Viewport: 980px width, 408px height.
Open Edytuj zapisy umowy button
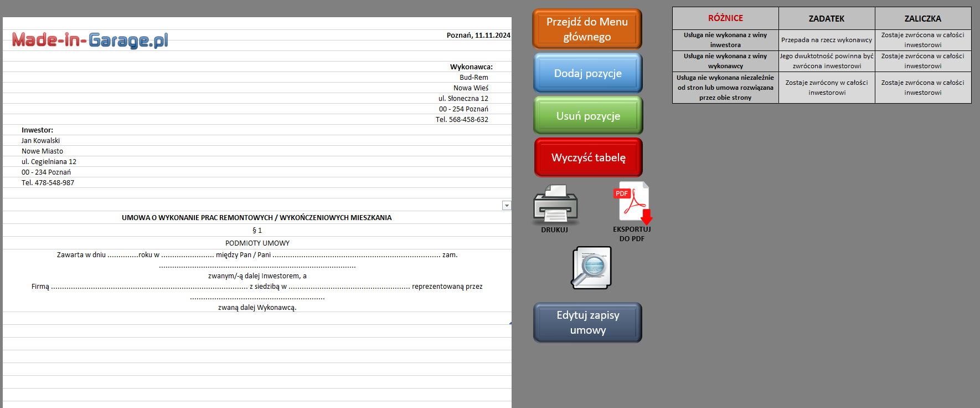tap(587, 322)
